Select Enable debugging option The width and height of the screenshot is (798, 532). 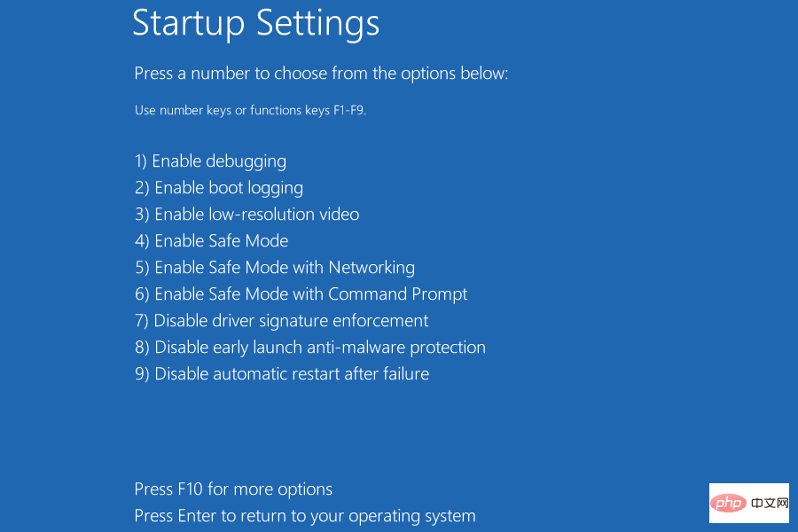tap(210, 161)
